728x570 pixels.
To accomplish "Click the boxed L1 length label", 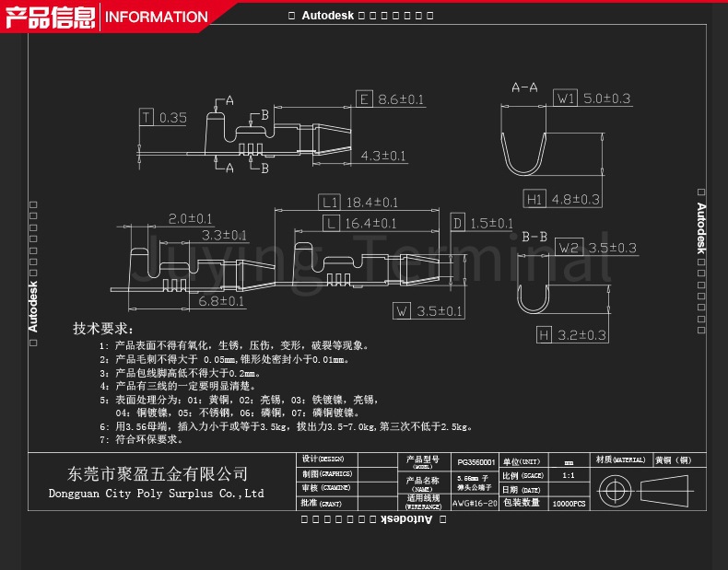I will [330, 202].
